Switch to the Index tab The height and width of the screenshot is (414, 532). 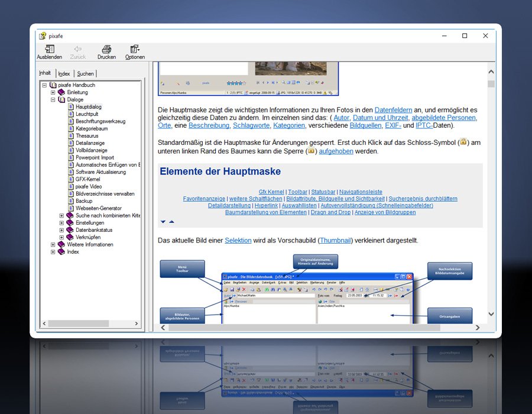click(x=64, y=74)
